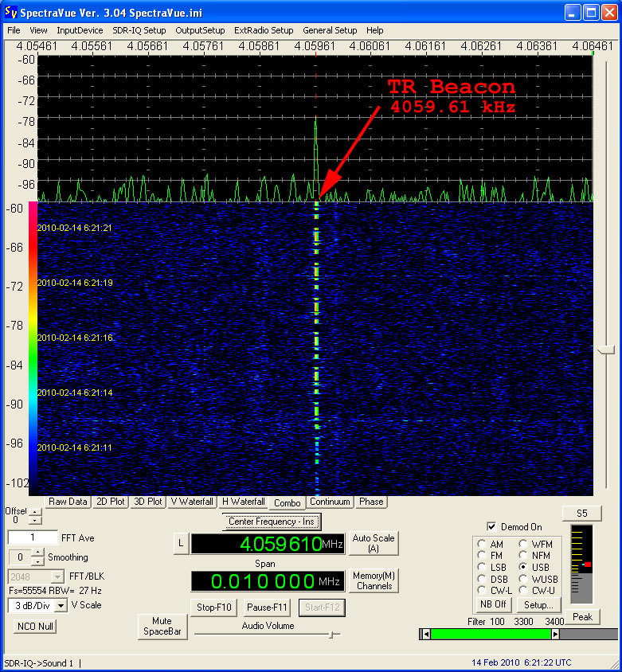The image size is (622, 672).
Task: Select DSB demodulation mode
Action: [x=482, y=579]
